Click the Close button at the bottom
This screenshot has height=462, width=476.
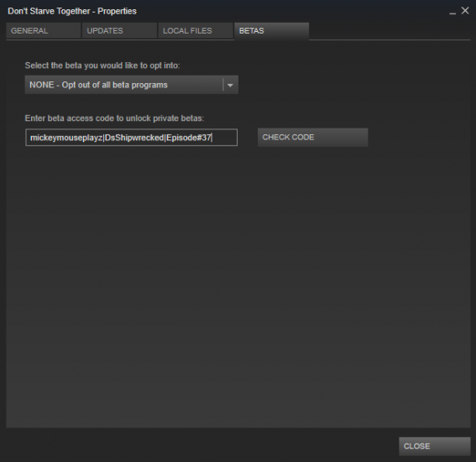coord(434,446)
